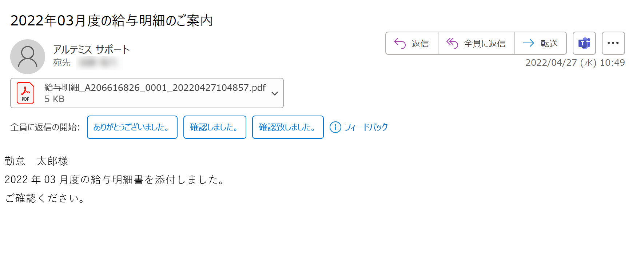This screenshot has height=254, width=644.
Task: Click Reply All (全員に返信) in the toolbar
Action: point(476,44)
